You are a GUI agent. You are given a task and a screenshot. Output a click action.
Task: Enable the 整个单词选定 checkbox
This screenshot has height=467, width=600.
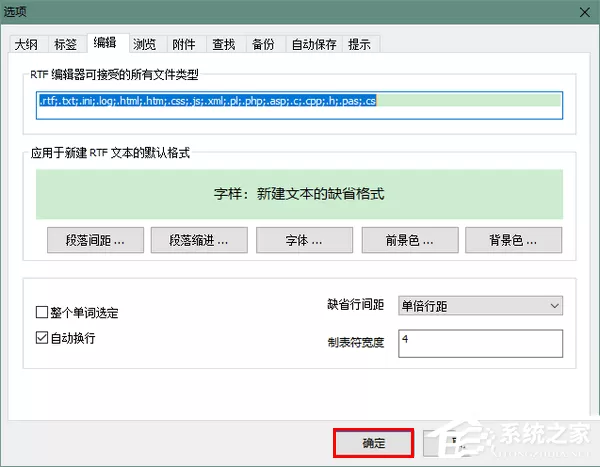click(42, 312)
